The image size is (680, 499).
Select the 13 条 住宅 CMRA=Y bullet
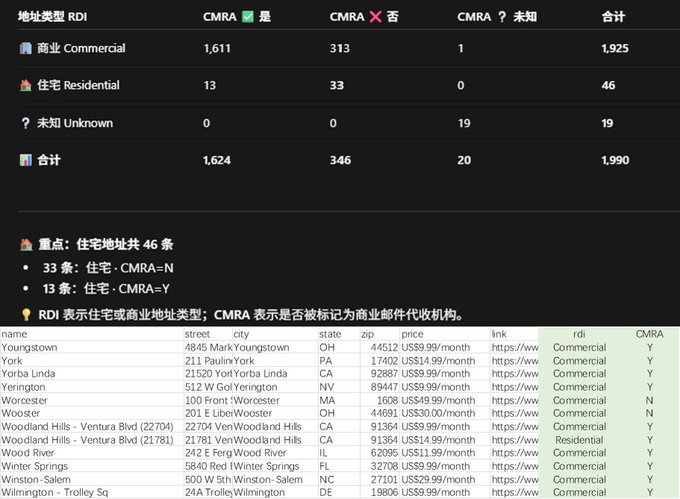coord(106,289)
